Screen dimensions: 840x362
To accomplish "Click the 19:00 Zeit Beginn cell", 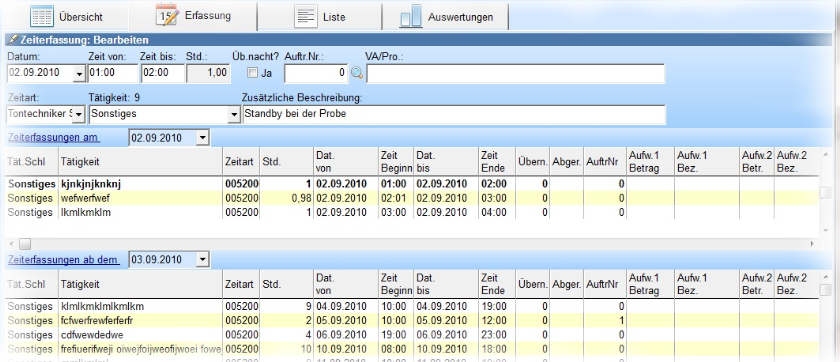I will tap(396, 335).
